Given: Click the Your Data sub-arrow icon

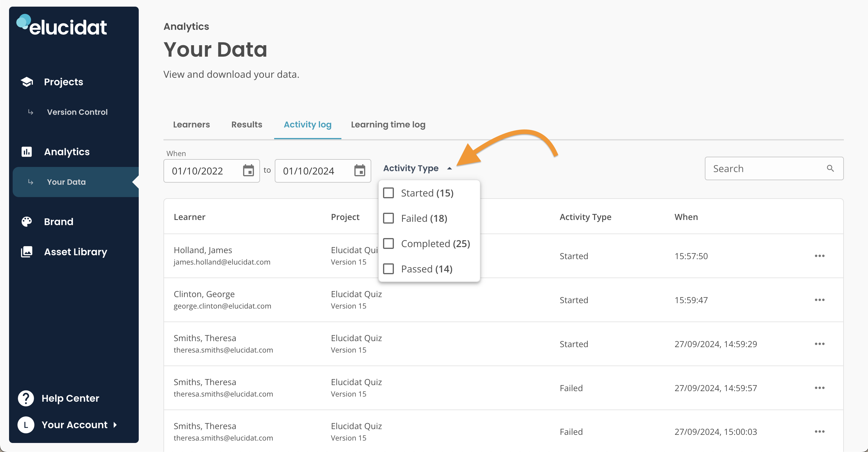Looking at the screenshot, I should tap(31, 182).
